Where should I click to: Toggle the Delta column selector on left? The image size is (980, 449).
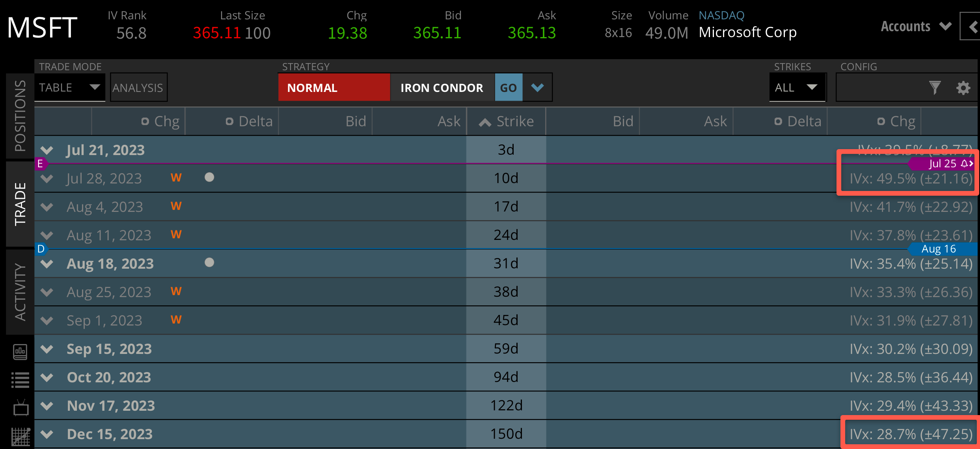click(x=229, y=122)
